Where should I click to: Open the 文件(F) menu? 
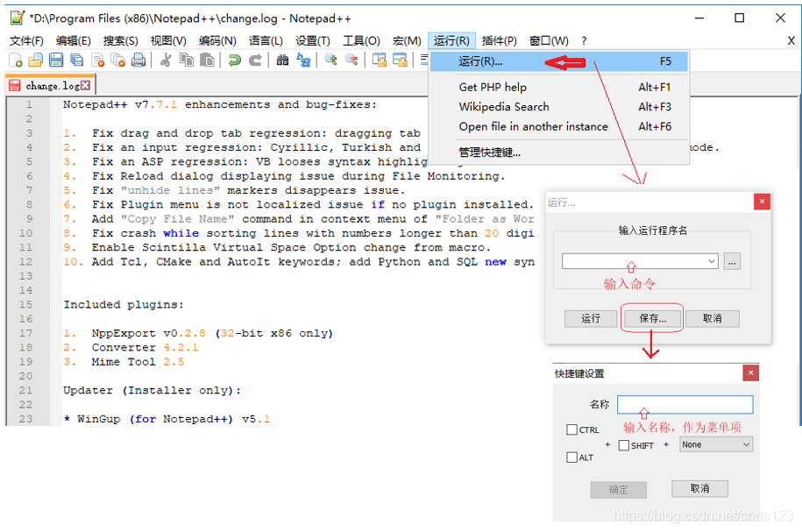[x=26, y=41]
